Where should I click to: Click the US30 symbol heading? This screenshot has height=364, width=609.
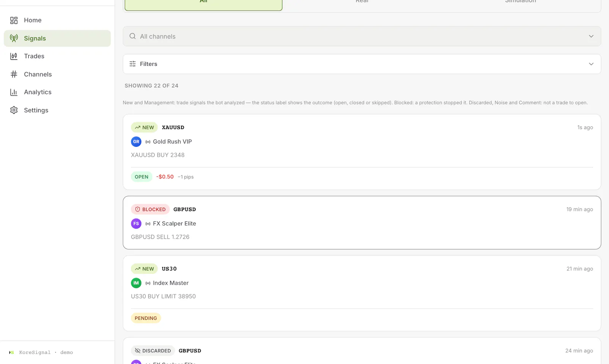coord(169,269)
